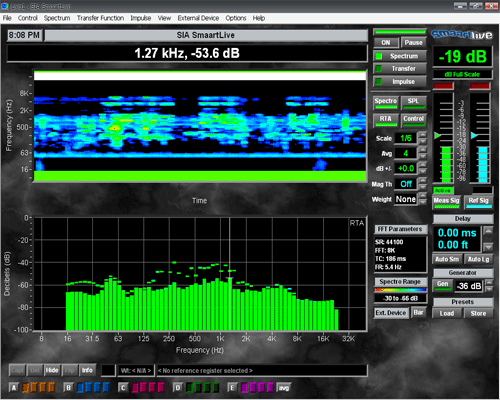500x400 pixels.
Task: Click the Ext. Device button
Action: pyautogui.click(x=391, y=313)
